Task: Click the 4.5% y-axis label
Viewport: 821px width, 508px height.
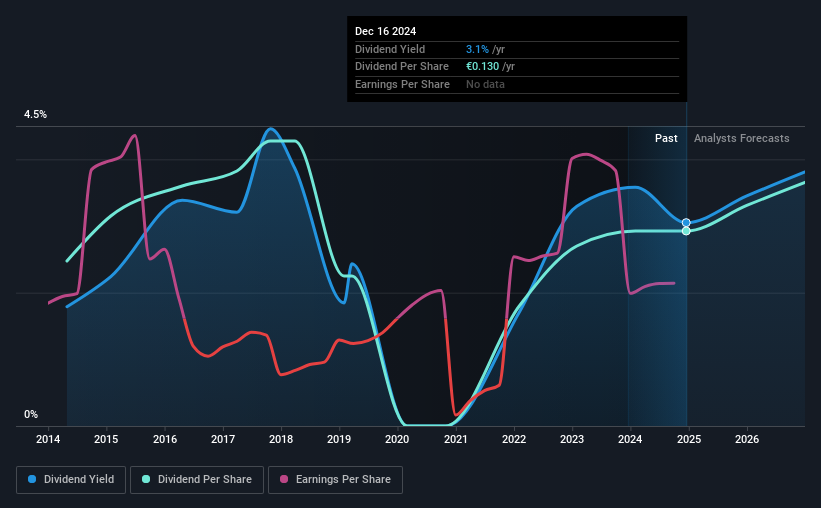Action: [35, 114]
